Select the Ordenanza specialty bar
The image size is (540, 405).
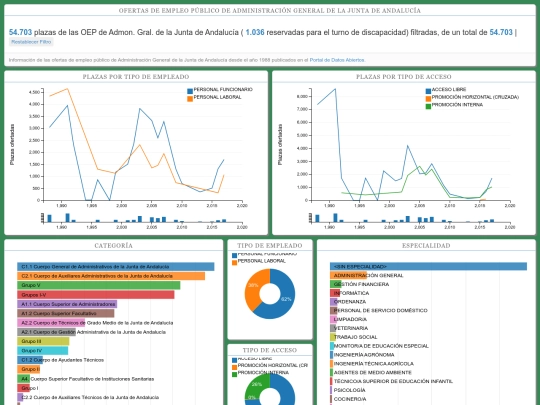point(334,302)
